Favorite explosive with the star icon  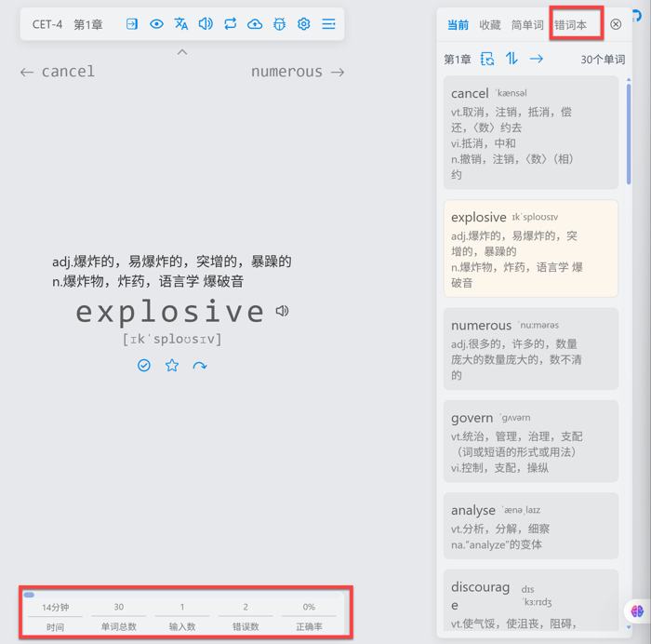pos(172,365)
